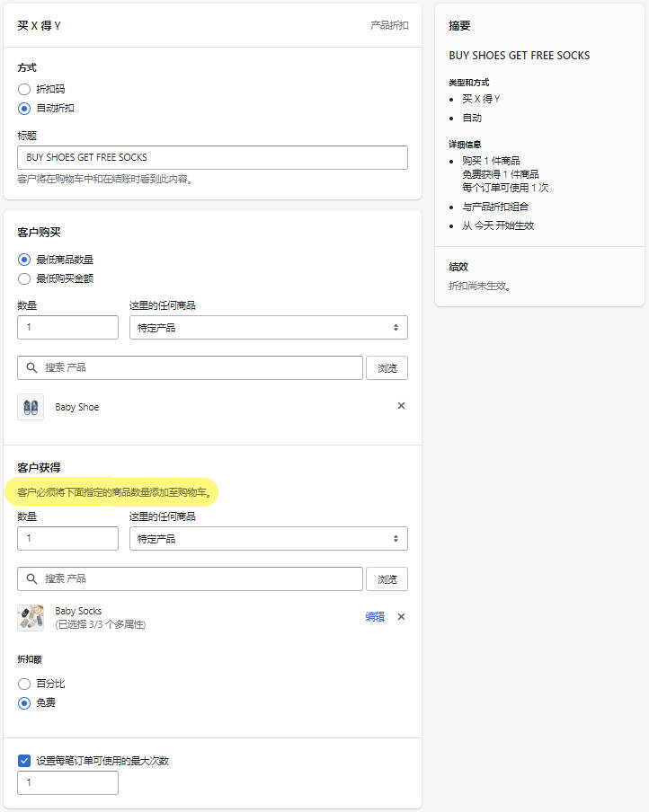Open the Baby Socks product thumbnail

point(31,618)
